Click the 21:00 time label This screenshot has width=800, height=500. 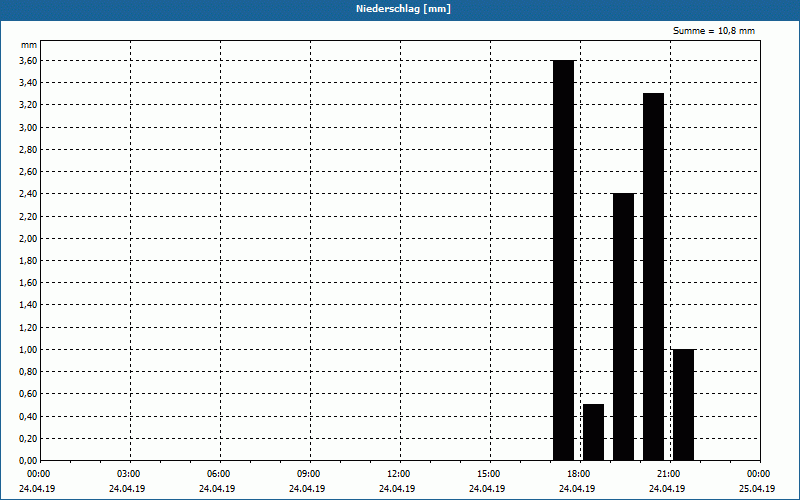tap(668, 474)
